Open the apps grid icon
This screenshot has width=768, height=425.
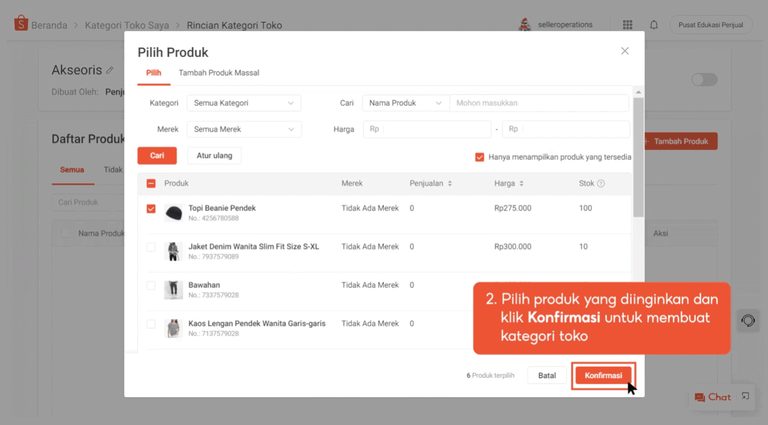(627, 24)
